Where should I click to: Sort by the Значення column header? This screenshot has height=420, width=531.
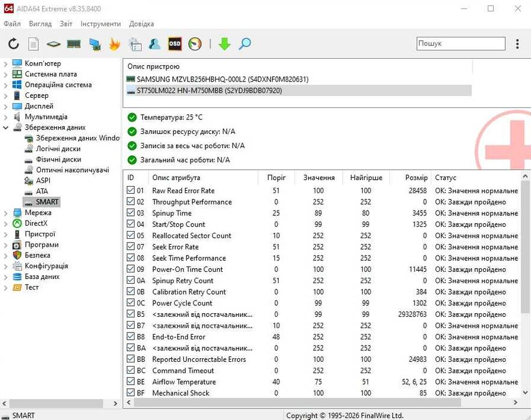click(x=319, y=178)
